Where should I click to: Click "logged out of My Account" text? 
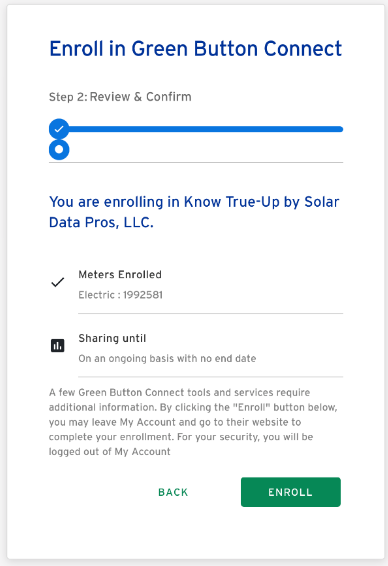110,452
